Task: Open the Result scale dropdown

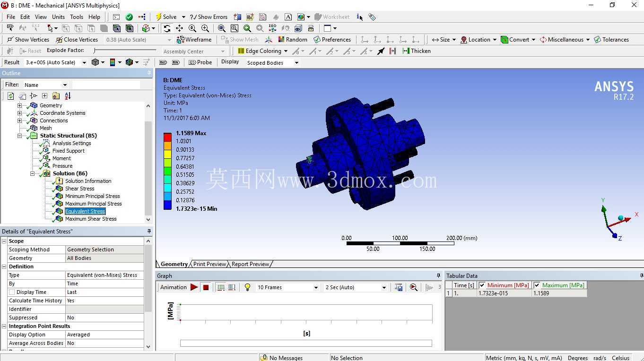Action: [x=84, y=62]
